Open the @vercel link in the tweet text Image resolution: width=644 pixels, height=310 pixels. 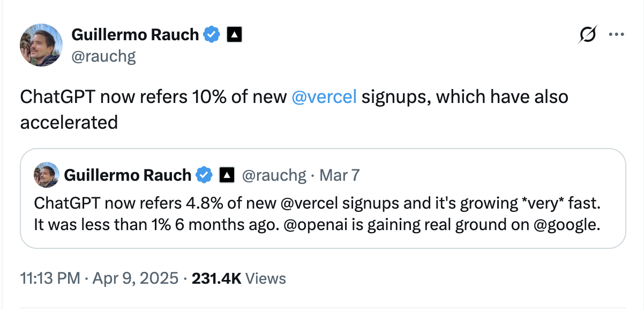(x=324, y=97)
